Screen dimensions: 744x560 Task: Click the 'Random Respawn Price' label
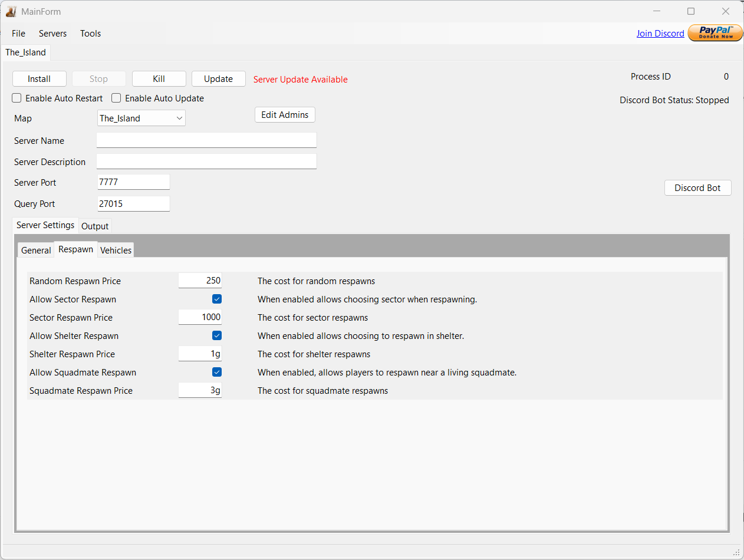(x=75, y=281)
